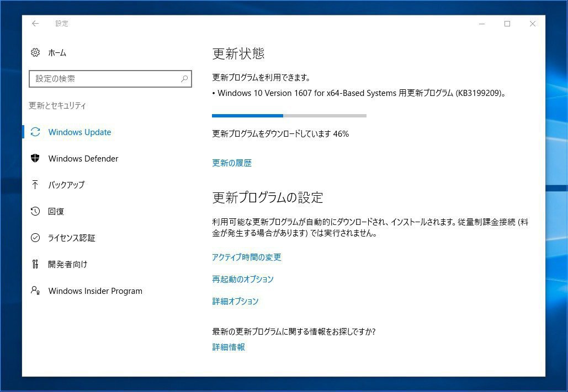Click the developer tools icon
Viewport: 568px width, 392px height.
click(x=35, y=264)
